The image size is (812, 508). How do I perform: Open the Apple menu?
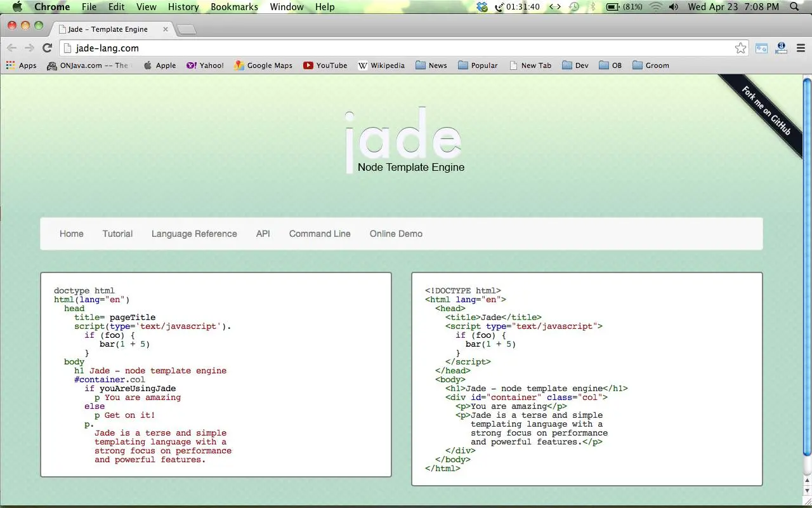(17, 7)
